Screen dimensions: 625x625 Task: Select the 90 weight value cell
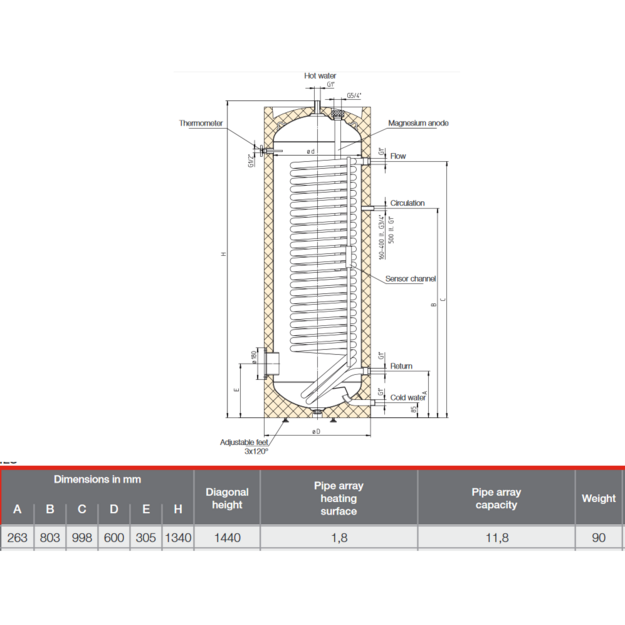coord(598,538)
